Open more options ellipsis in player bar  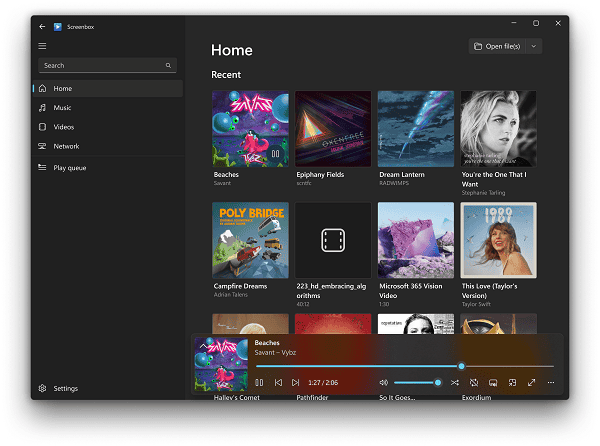[x=551, y=383]
